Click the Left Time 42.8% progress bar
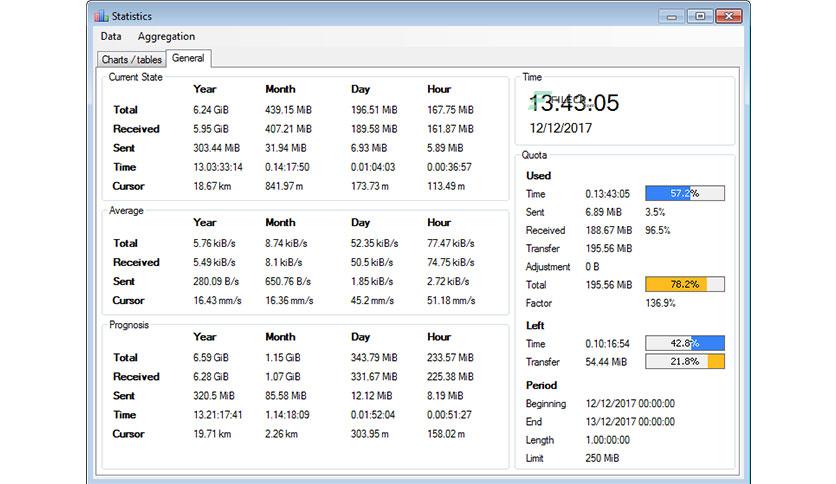The height and width of the screenshot is (484, 836). (685, 343)
